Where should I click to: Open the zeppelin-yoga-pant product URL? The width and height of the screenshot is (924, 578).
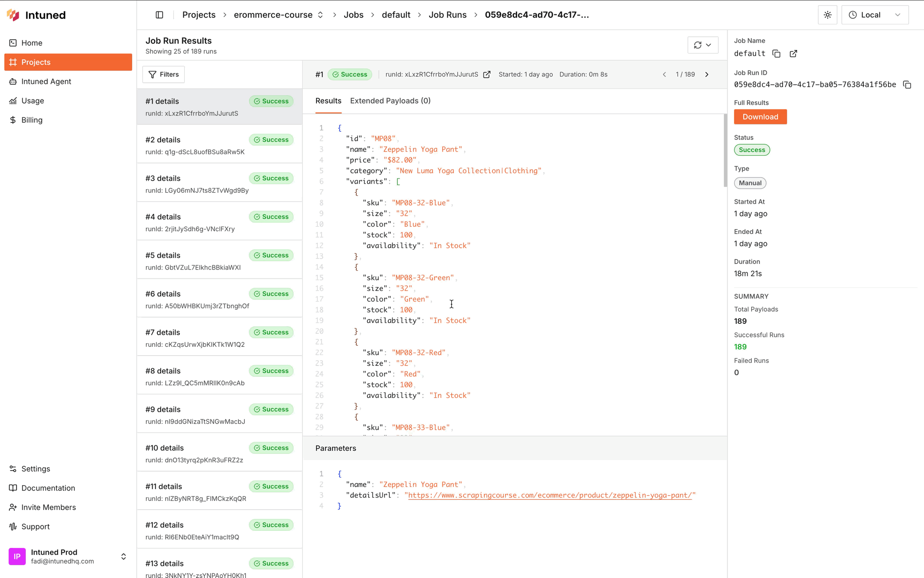[550, 495]
